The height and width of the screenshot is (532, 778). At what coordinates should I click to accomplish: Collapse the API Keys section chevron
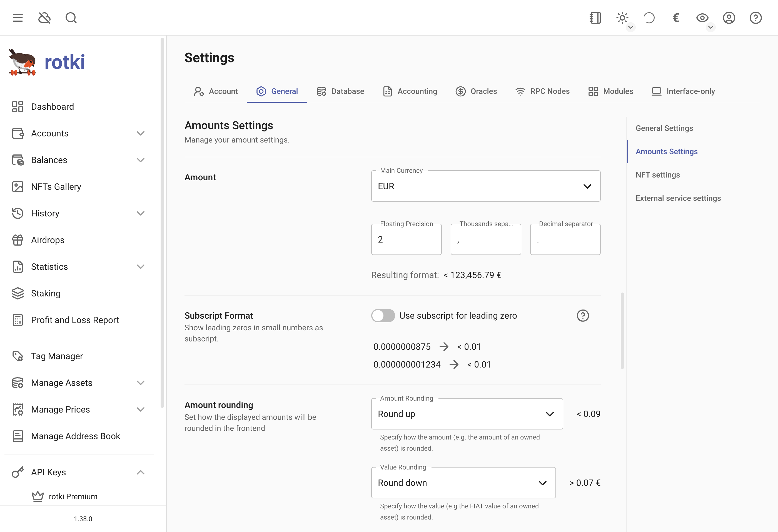pos(141,472)
